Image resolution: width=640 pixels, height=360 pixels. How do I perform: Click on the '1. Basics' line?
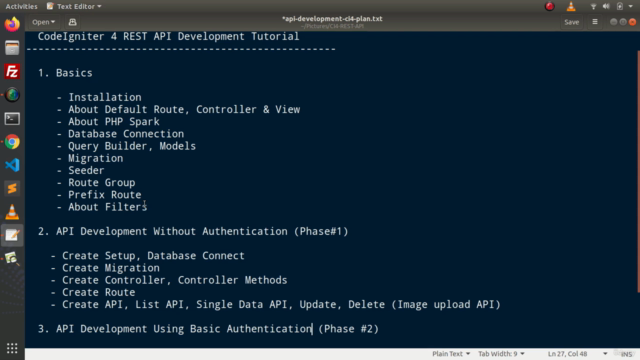click(65, 73)
